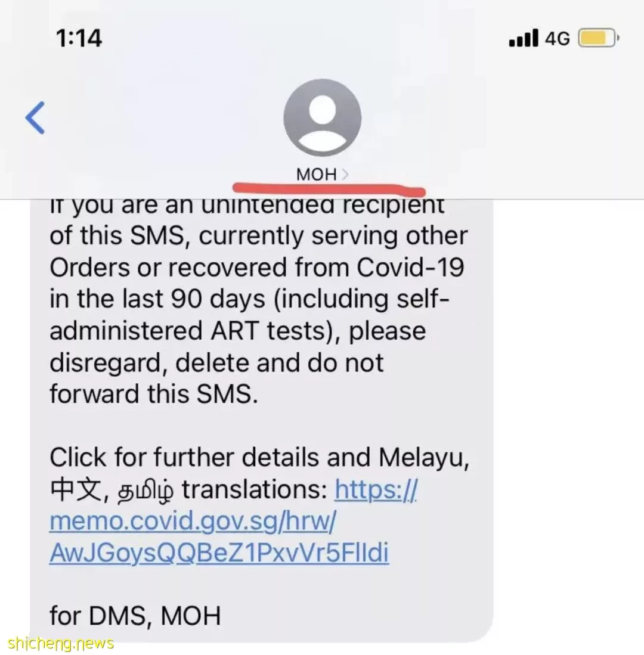The image size is (644, 655).
Task: Tap the cellular signal bars icon
Action: [x=524, y=38]
